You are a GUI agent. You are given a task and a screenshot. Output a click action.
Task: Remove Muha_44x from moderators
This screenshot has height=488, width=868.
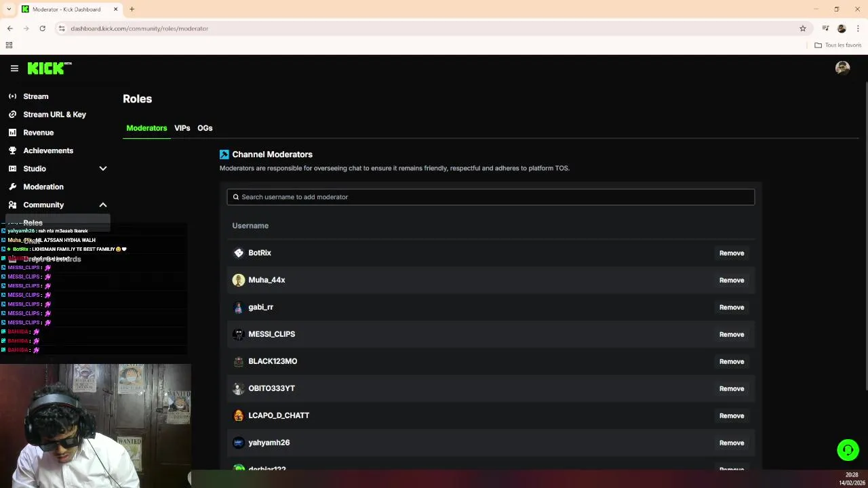point(732,280)
